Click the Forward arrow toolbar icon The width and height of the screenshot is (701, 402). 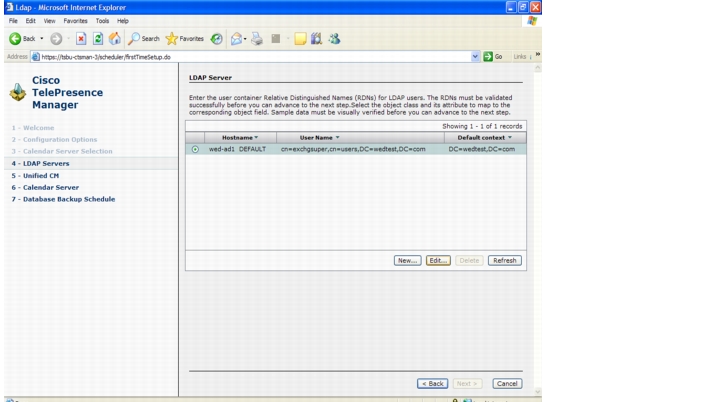pos(56,39)
